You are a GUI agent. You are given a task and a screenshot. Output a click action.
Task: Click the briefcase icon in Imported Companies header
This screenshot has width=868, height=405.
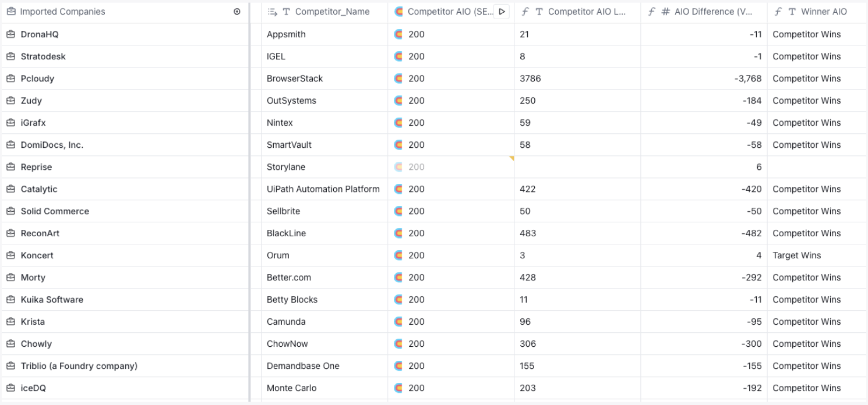pyautogui.click(x=10, y=12)
